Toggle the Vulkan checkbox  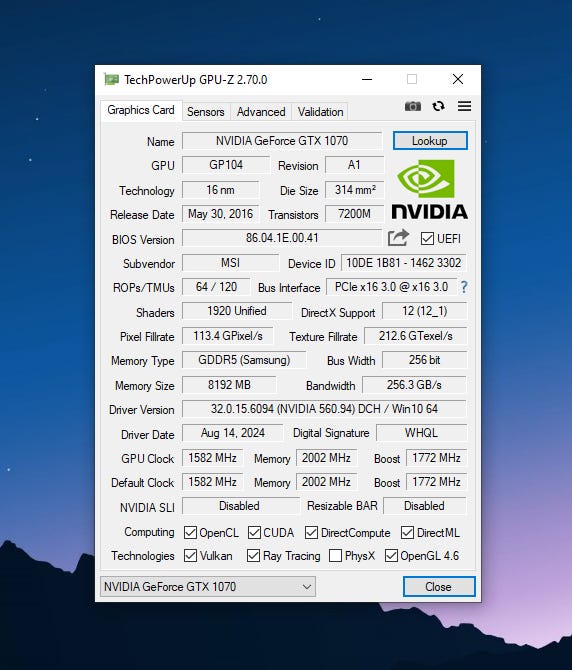pos(190,556)
